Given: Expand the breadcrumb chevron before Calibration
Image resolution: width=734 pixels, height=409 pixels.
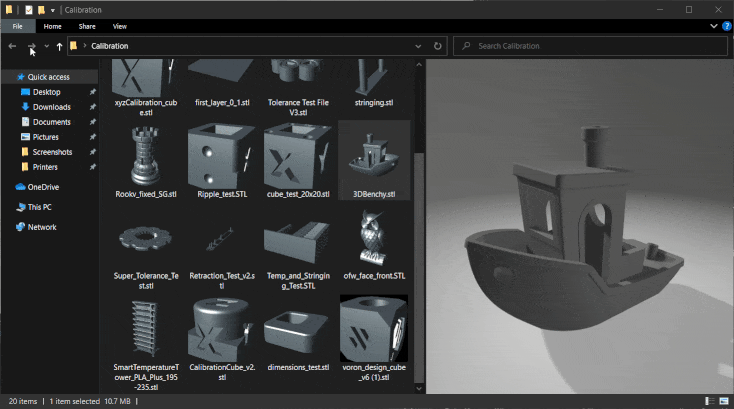Looking at the screenshot, I should 85,45.
